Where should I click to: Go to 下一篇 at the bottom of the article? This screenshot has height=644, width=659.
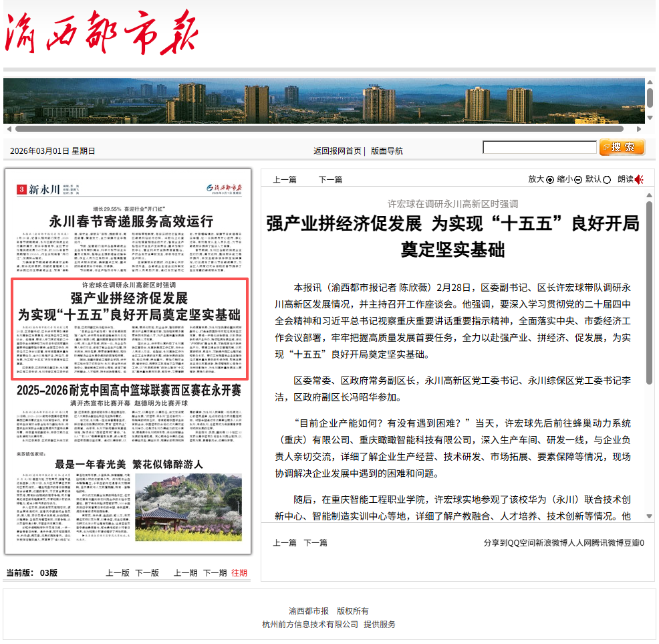315,542
